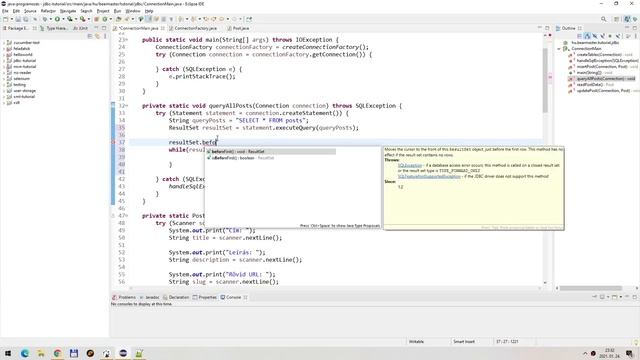Toggle Hide Non-Public Members in Outline
This screenshot has width=640, height=360.
pos(610,36)
